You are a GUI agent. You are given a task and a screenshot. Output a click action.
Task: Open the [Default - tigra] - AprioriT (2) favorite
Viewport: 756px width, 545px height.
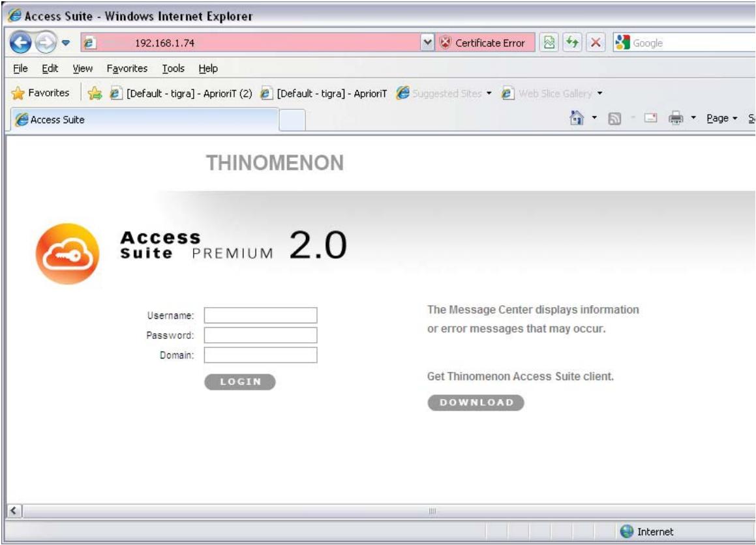click(181, 93)
